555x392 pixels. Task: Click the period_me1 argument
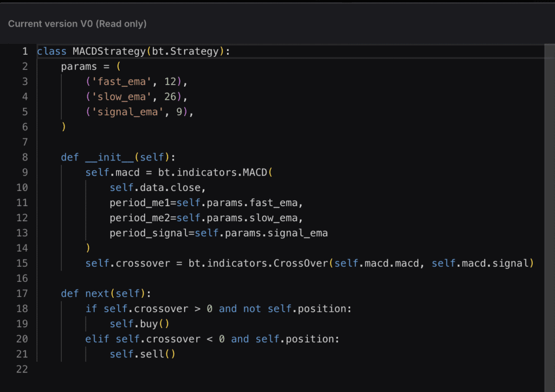pyautogui.click(x=140, y=203)
